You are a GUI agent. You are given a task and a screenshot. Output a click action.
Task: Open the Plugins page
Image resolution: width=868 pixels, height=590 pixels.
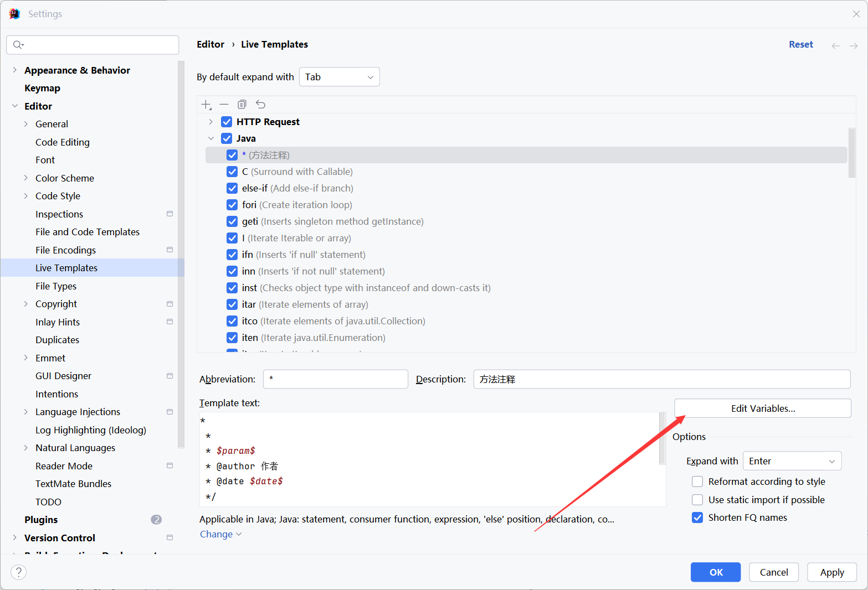pos(41,520)
